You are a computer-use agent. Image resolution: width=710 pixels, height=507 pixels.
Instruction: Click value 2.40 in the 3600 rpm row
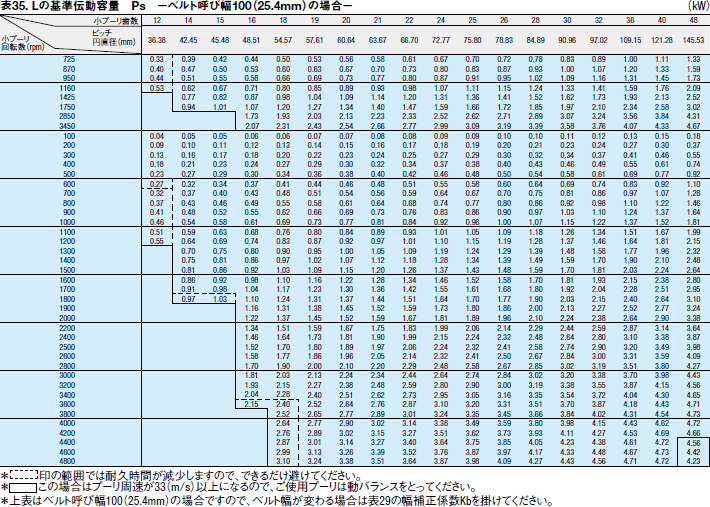point(283,404)
